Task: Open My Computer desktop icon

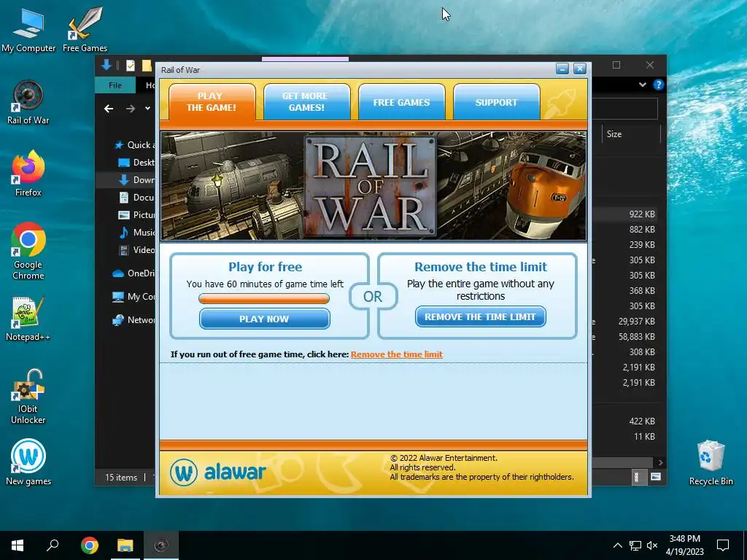Action: (x=28, y=29)
